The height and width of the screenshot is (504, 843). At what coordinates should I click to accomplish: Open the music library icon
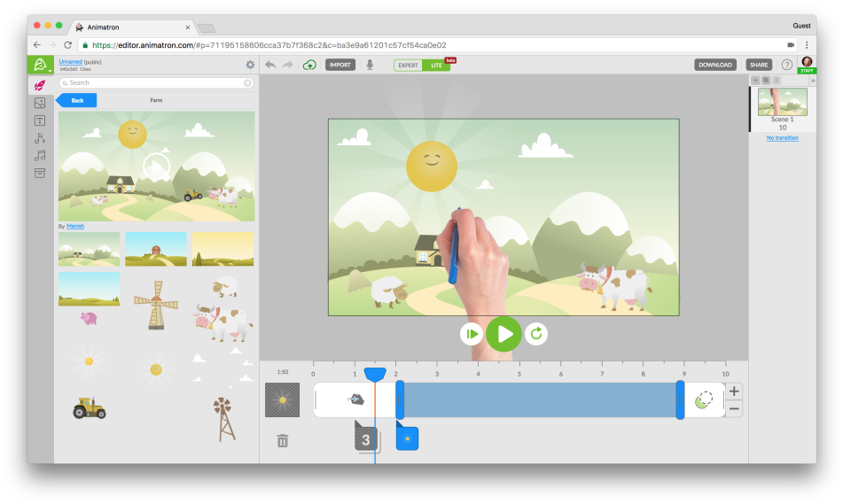[x=40, y=156]
